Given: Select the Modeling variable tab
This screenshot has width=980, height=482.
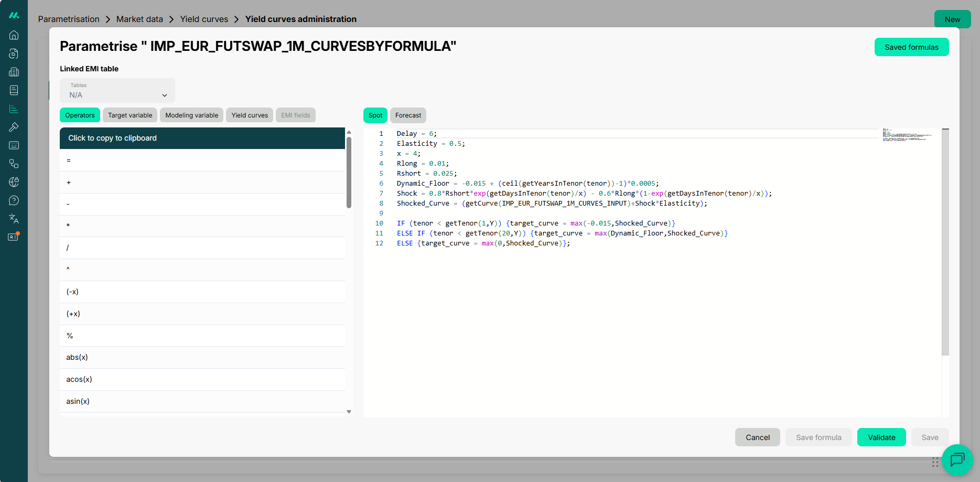Looking at the screenshot, I should click(x=191, y=115).
